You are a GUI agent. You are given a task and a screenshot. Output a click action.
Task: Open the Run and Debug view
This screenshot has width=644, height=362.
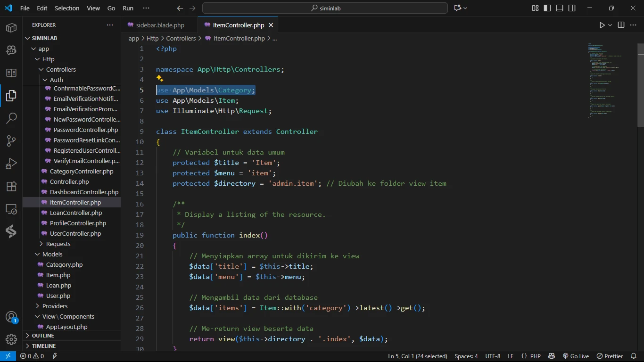click(x=11, y=163)
